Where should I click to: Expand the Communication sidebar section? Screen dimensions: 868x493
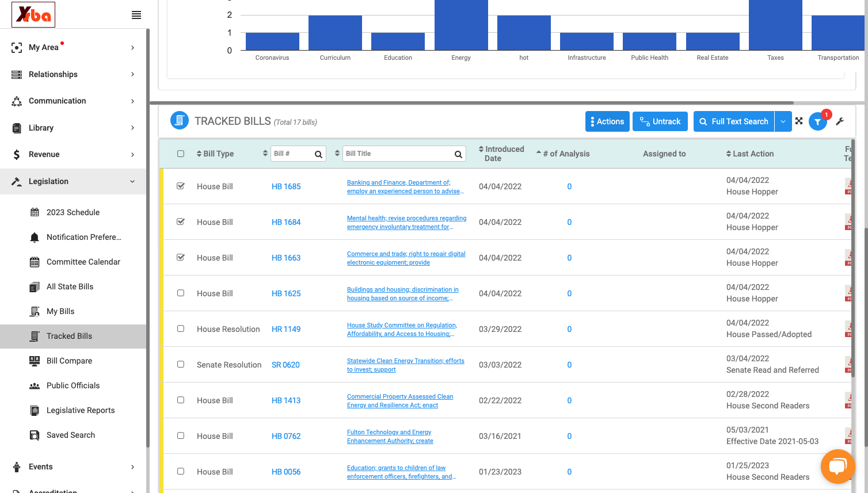coord(74,101)
